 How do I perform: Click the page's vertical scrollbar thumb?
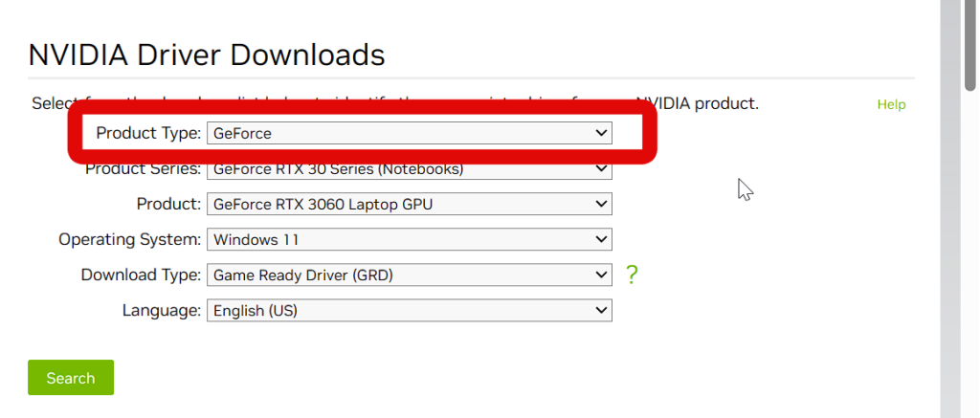971,43
